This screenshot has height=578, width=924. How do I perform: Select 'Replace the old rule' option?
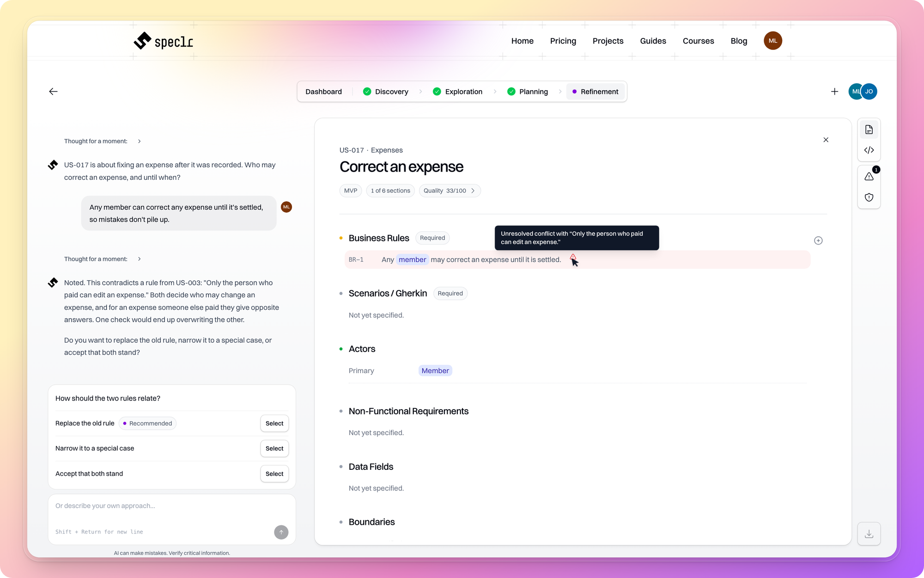pos(274,423)
